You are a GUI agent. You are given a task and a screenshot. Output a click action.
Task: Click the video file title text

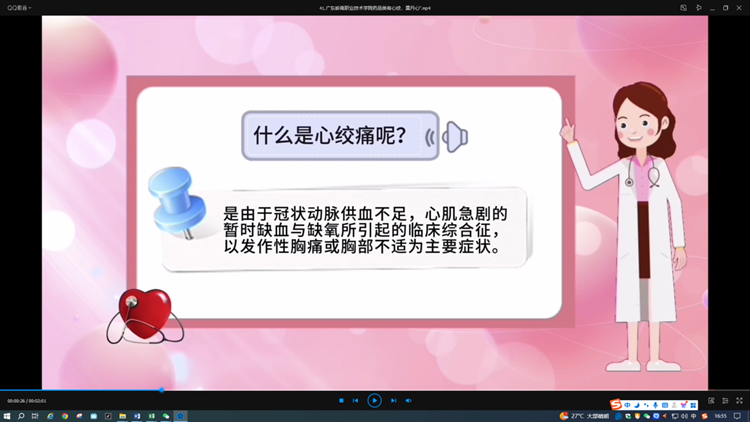click(x=375, y=7)
